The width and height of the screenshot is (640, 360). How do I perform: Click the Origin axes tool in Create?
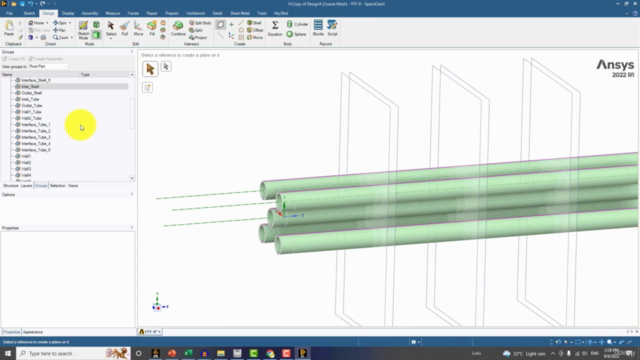(231, 37)
